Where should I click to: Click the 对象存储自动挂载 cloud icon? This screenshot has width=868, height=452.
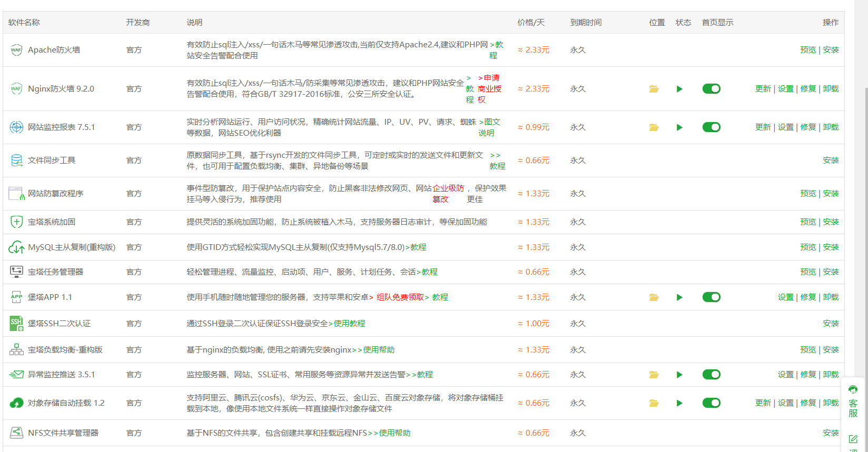(x=16, y=403)
